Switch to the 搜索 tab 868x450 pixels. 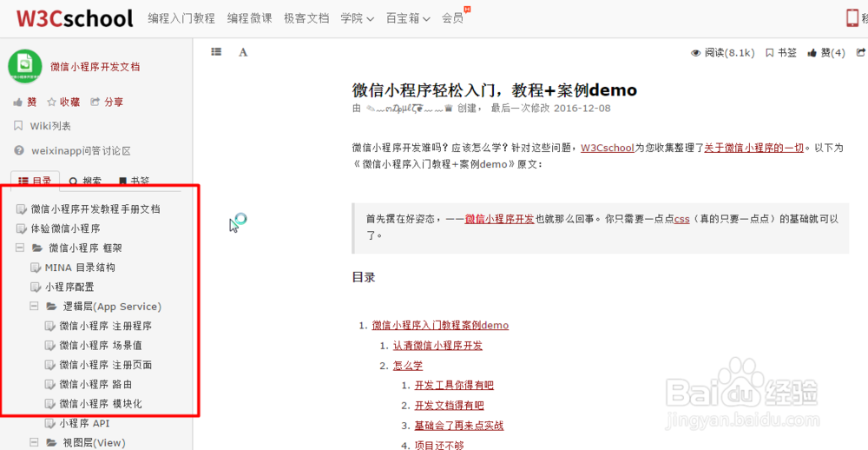tap(86, 181)
